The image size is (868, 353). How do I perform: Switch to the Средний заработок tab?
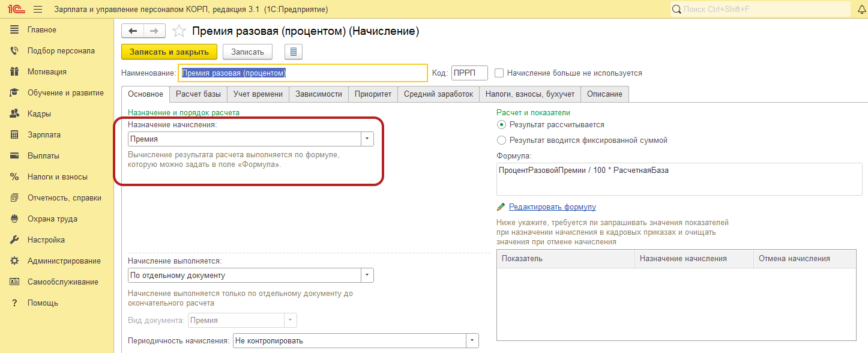(x=438, y=94)
